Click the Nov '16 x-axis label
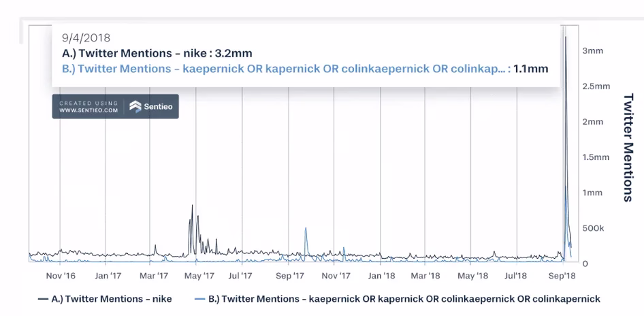The width and height of the screenshot is (644, 316). coord(61,276)
